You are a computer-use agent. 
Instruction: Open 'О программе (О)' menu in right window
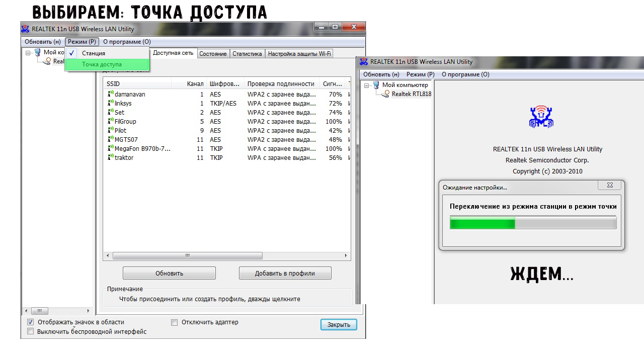click(465, 74)
